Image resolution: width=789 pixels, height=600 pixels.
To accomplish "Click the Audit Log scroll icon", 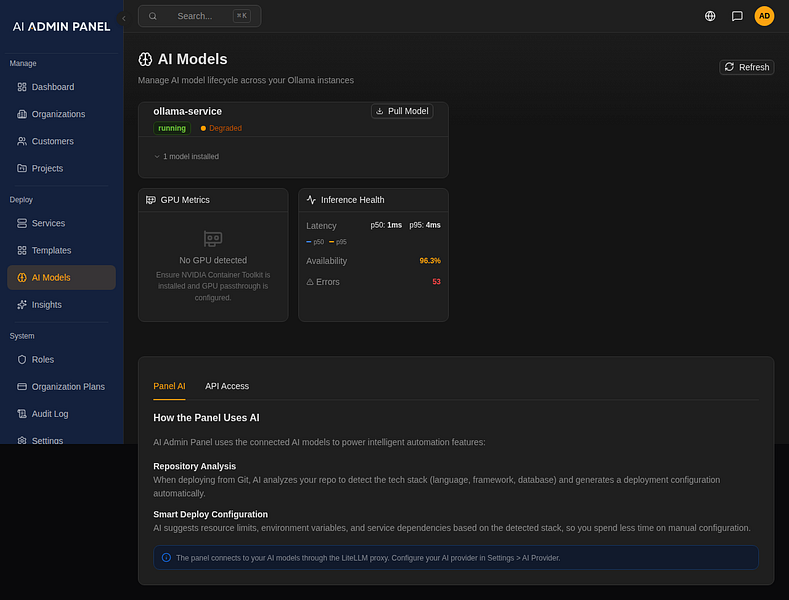I will [22, 414].
